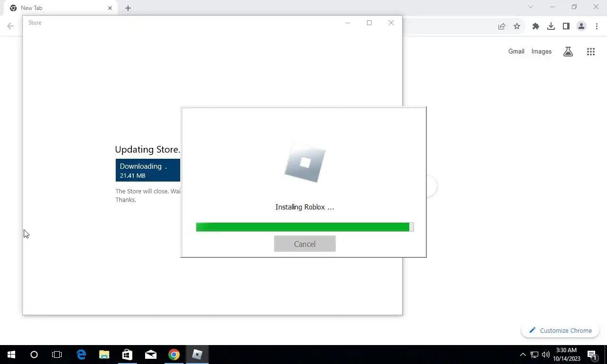This screenshot has width=607, height=364.
Task: Go back in Chrome
Action: (x=10, y=27)
